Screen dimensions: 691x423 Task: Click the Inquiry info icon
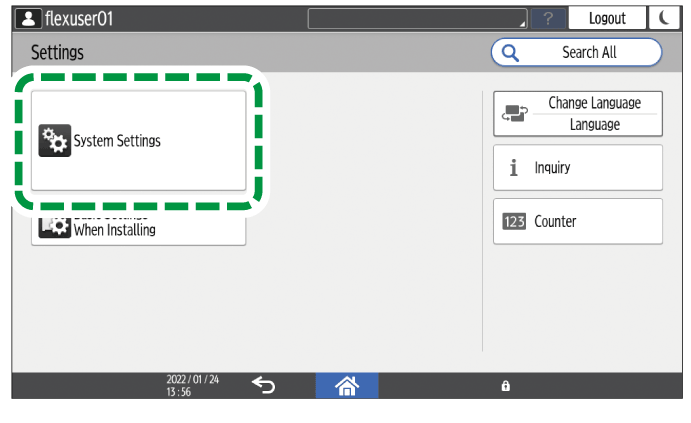pyautogui.click(x=513, y=168)
